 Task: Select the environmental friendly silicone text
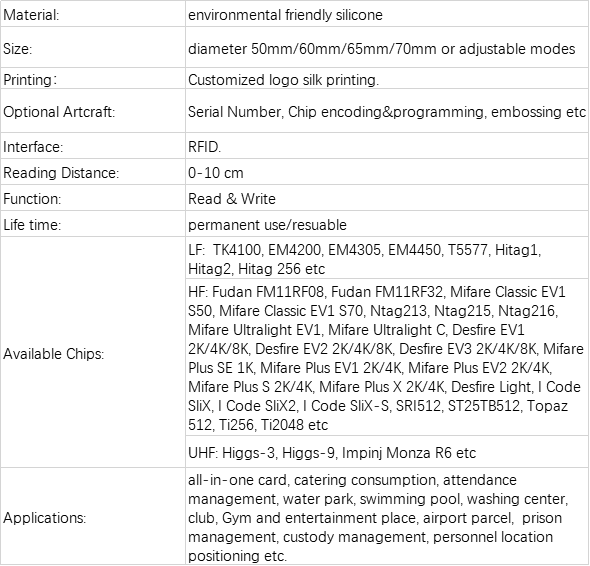click(x=285, y=15)
